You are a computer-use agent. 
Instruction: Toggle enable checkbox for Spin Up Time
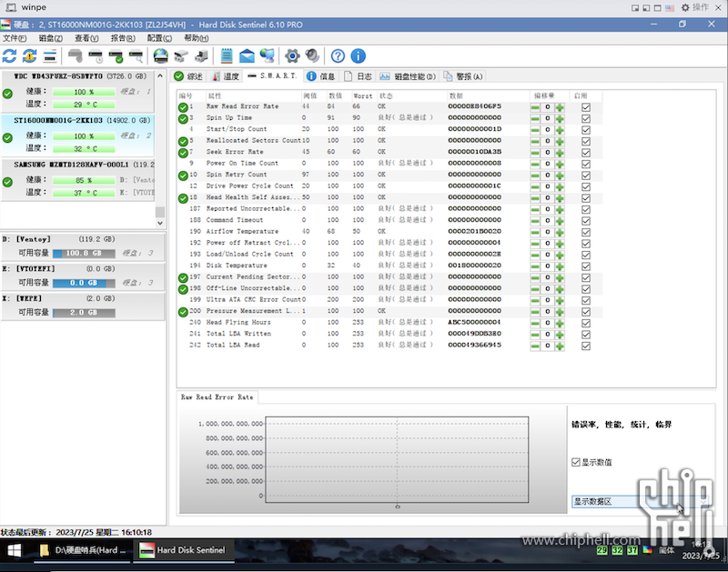[586, 119]
